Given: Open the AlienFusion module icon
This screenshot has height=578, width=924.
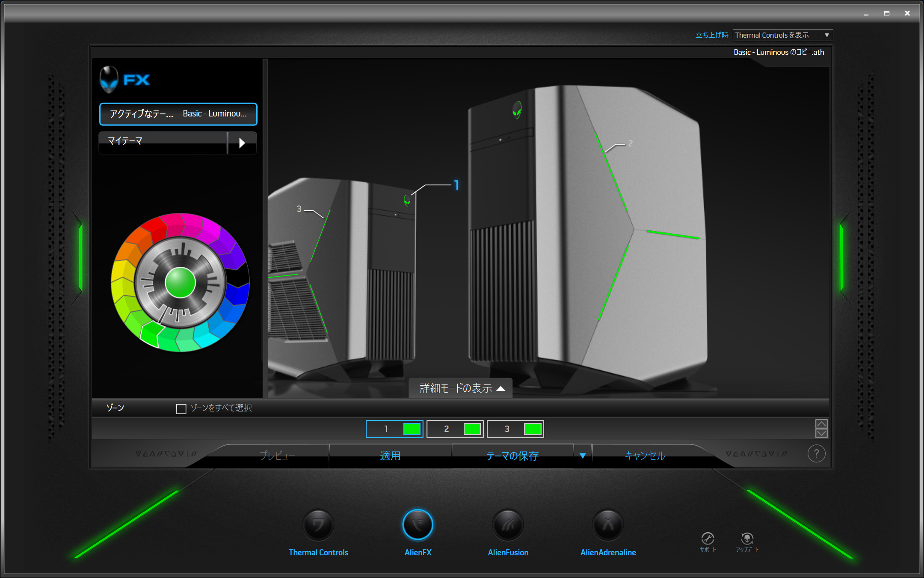Looking at the screenshot, I should (x=508, y=524).
